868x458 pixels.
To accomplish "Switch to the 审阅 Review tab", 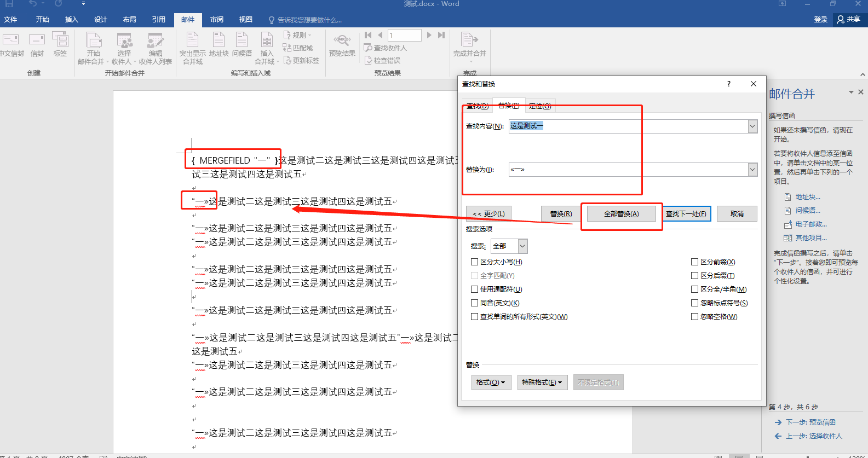I will coord(216,20).
